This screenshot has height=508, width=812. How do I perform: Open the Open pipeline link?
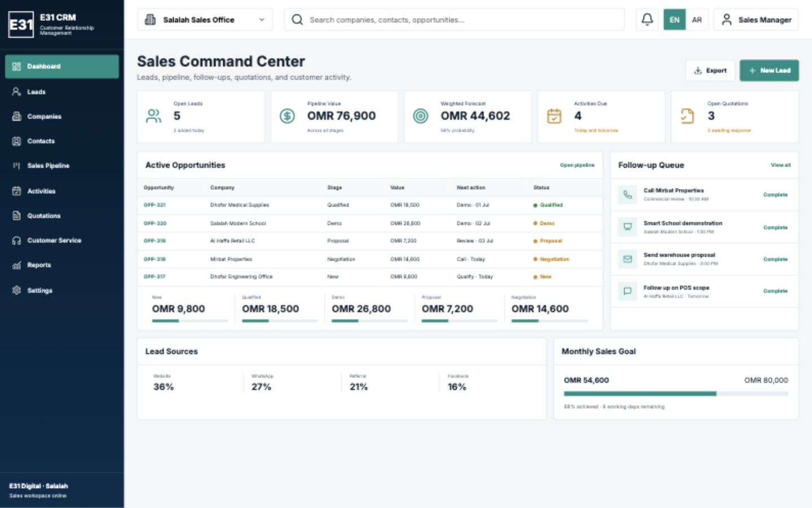click(x=577, y=165)
